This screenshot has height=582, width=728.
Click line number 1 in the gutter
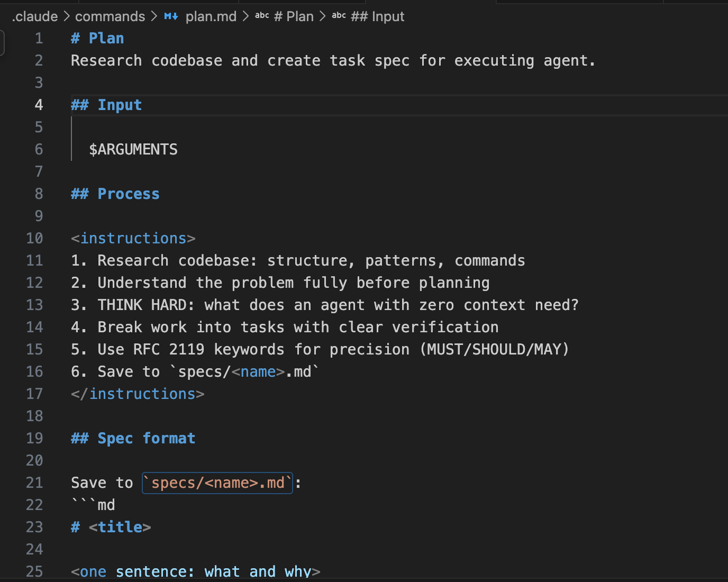point(39,38)
